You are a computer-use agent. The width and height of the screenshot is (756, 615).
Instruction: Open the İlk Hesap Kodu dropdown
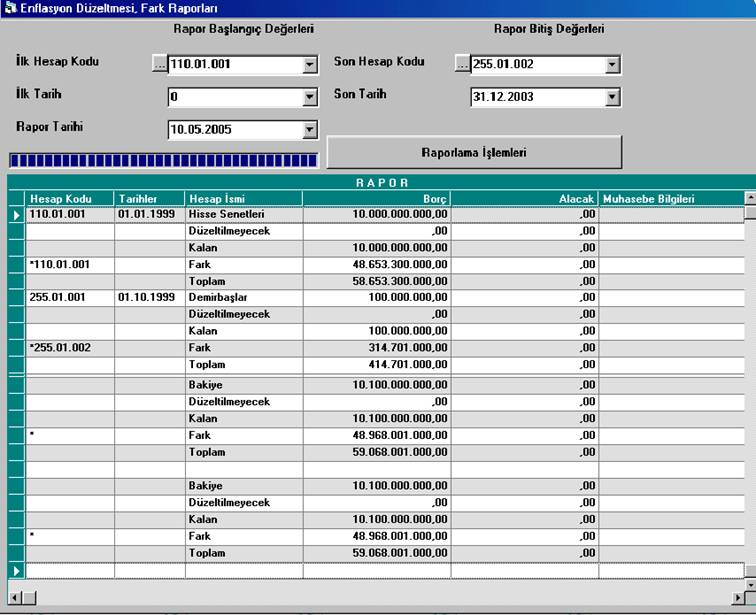pyautogui.click(x=309, y=66)
